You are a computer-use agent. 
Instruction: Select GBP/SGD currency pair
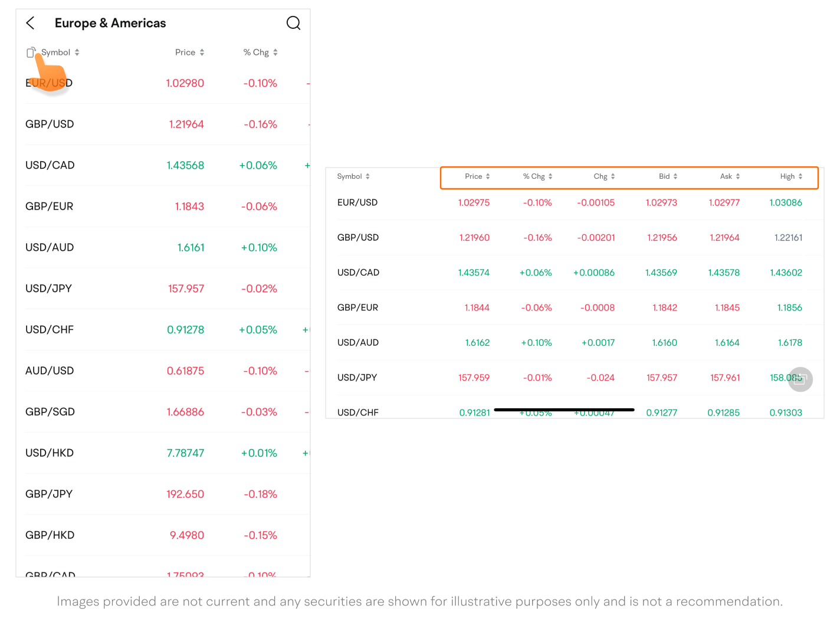[x=50, y=412]
